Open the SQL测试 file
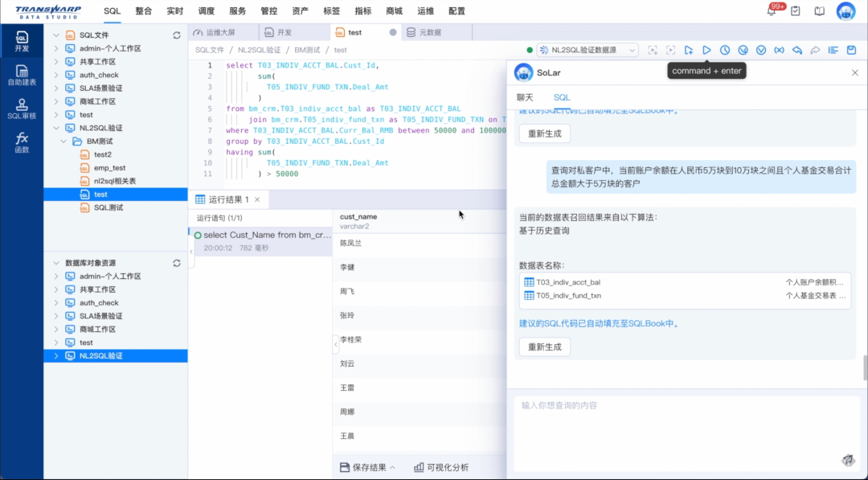The image size is (868, 480). click(x=108, y=207)
